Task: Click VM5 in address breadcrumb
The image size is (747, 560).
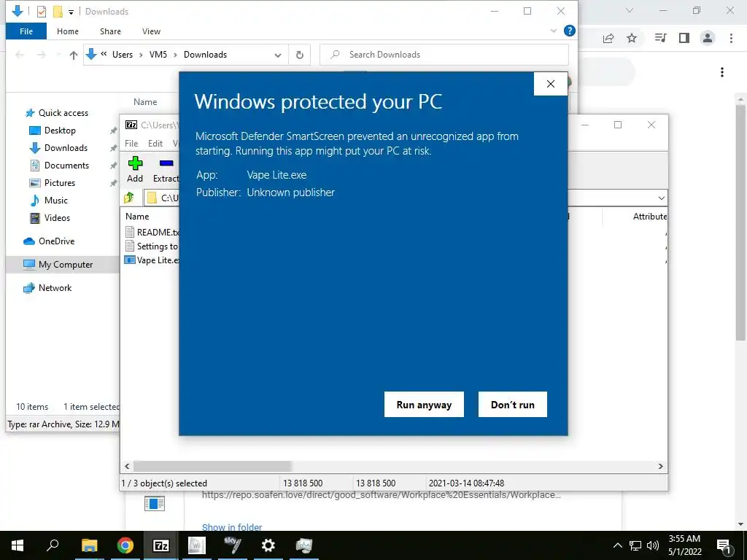Action: (x=158, y=55)
